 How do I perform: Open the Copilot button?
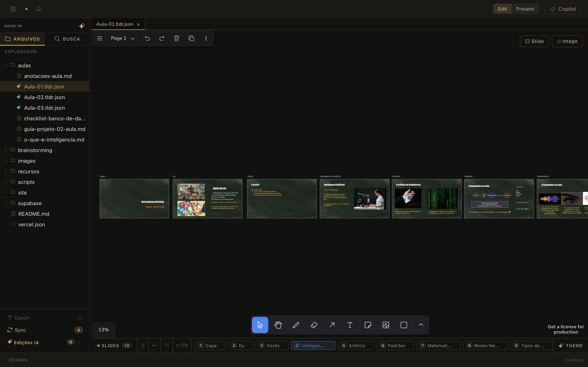pyautogui.click(x=563, y=9)
